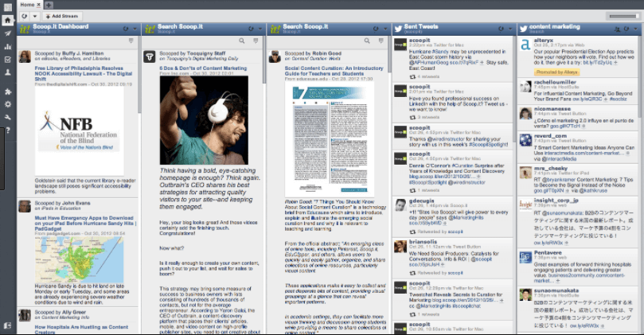Refresh the second Search Scoop.it stream
This screenshot has width=644, height=335.
coord(376,29)
